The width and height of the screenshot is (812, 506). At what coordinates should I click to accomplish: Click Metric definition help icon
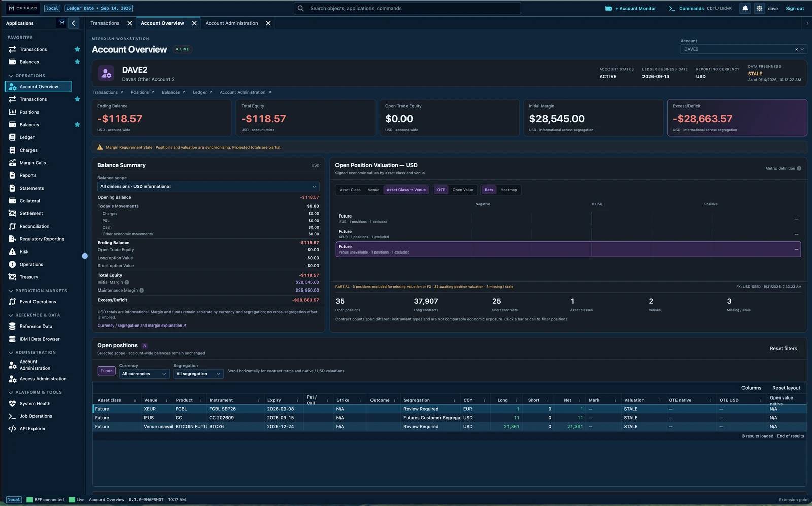click(x=799, y=168)
